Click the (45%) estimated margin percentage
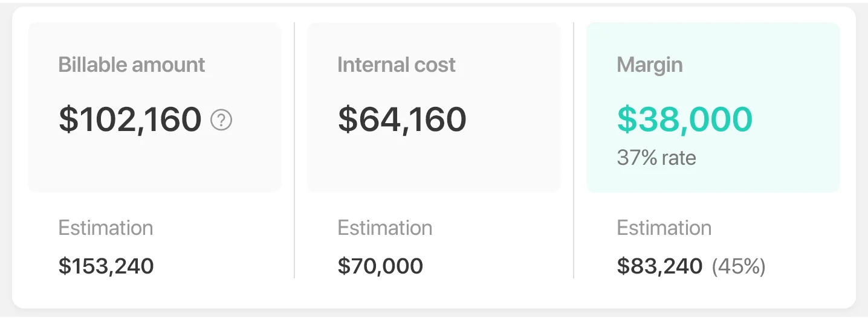The image size is (868, 320). 739,266
